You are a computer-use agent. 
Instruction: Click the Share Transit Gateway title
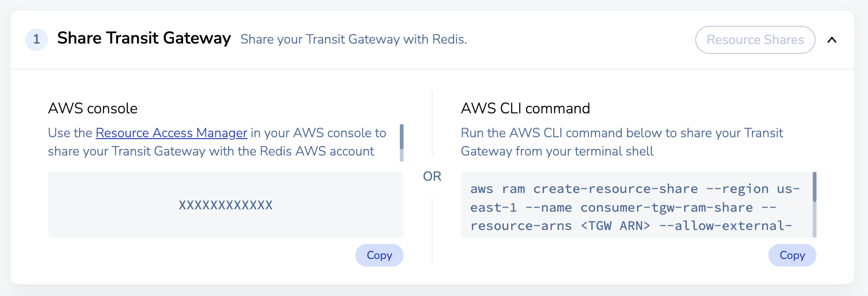coord(144,38)
